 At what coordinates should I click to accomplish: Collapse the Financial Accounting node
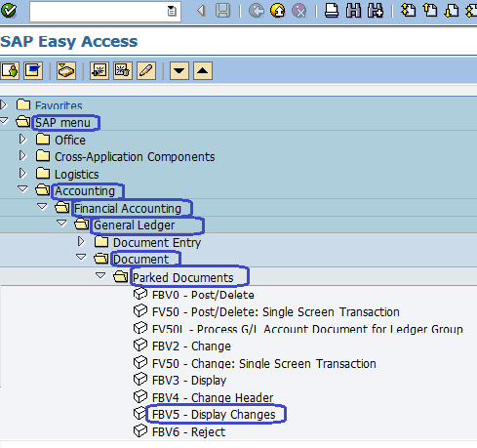pos(42,206)
